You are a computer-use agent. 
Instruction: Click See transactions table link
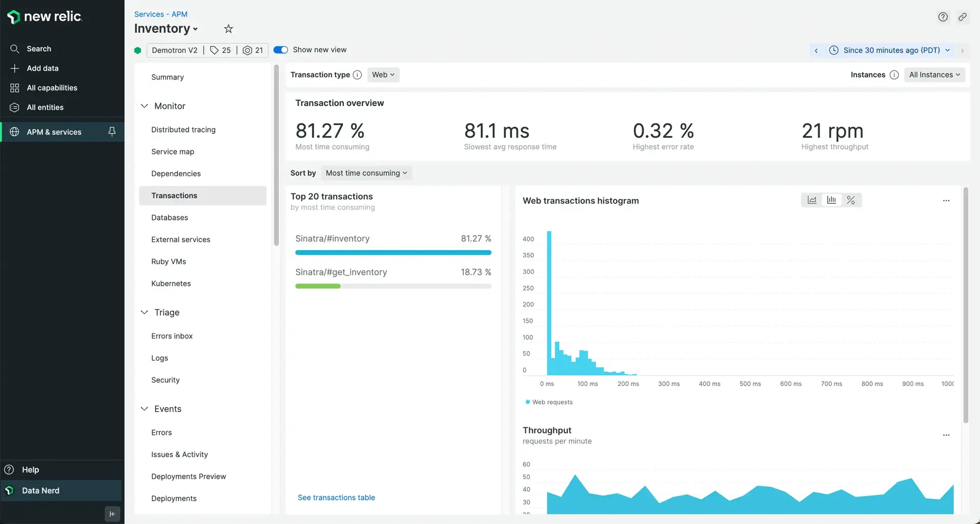pos(336,497)
